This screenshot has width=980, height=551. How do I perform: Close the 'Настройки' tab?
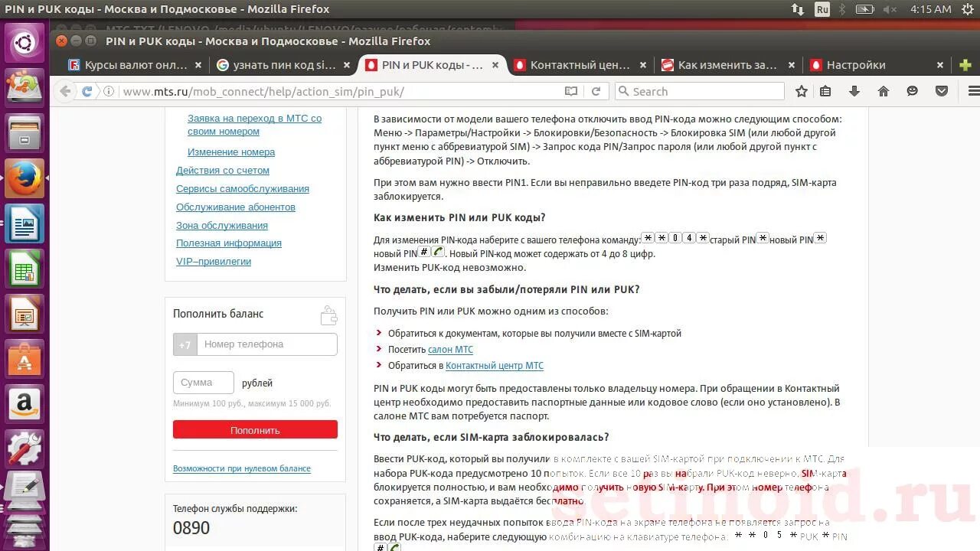(x=939, y=65)
